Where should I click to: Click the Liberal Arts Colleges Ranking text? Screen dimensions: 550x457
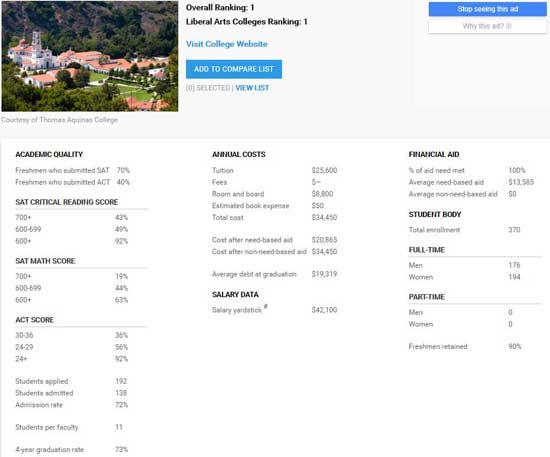pos(247,22)
